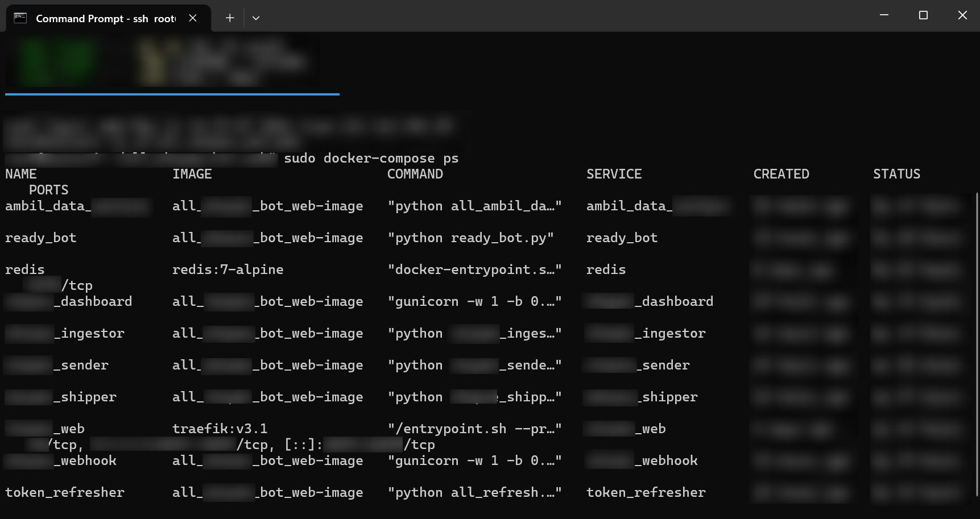Click the COMMAND column header
980x519 pixels.
(415, 174)
